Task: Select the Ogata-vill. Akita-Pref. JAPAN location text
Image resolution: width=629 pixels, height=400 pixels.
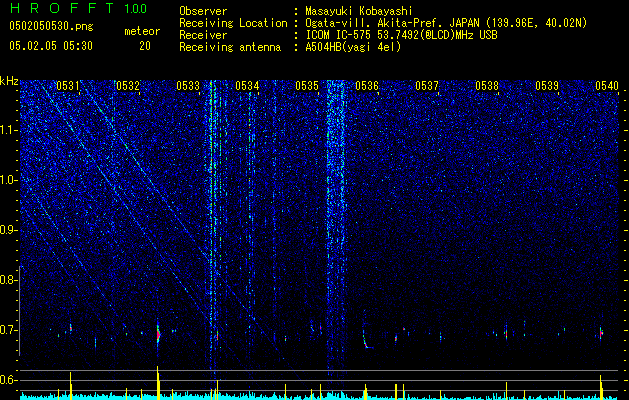Action: (446, 23)
